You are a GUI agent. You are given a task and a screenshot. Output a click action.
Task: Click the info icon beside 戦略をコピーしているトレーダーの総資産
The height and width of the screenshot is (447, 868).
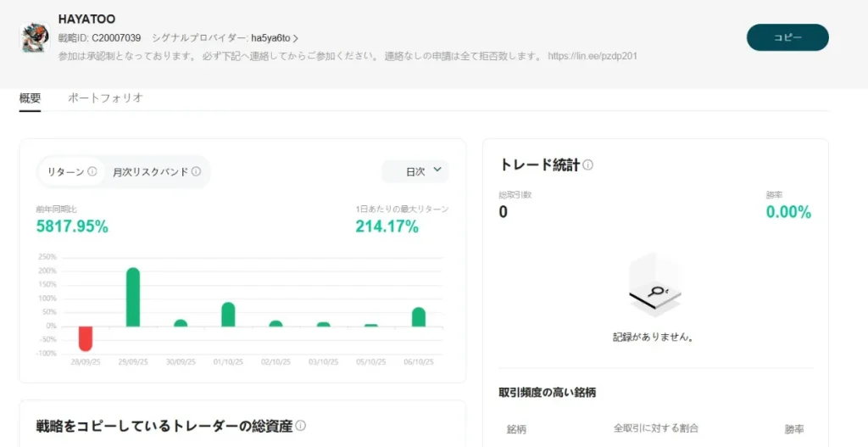click(301, 426)
